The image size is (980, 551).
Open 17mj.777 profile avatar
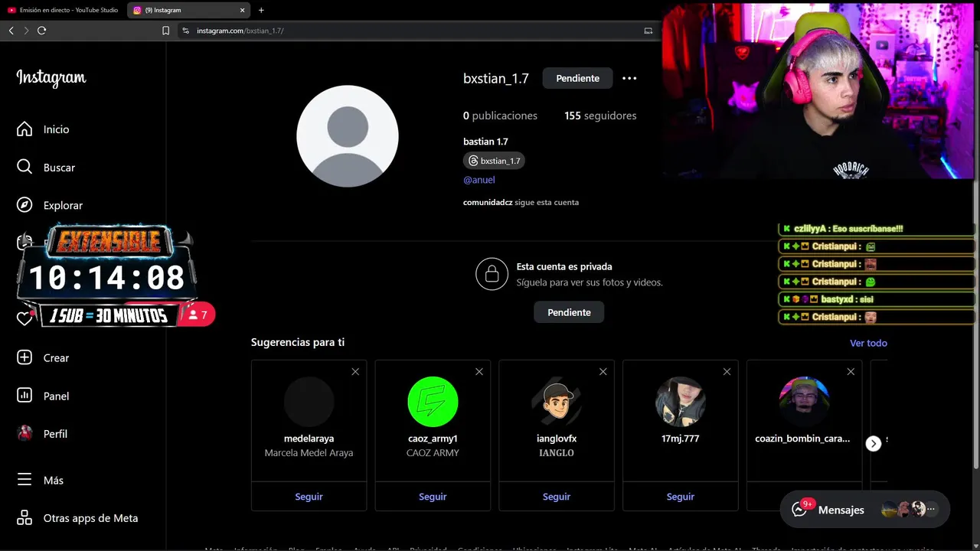pyautogui.click(x=681, y=401)
